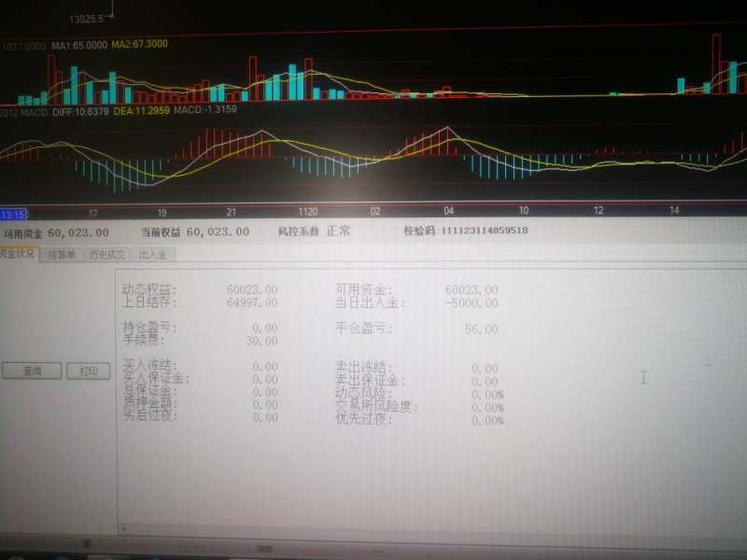Click 当前权益 60,023.00 in status bar
Viewport: 747px width, 560px height.
(x=195, y=231)
